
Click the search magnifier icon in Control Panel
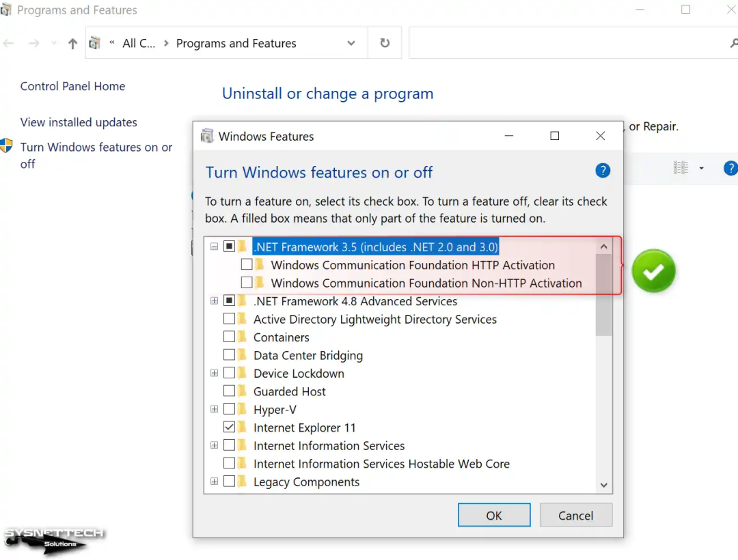[734, 43]
